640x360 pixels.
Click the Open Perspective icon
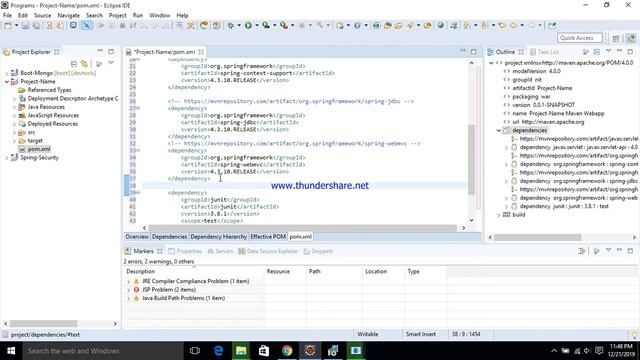(x=616, y=38)
